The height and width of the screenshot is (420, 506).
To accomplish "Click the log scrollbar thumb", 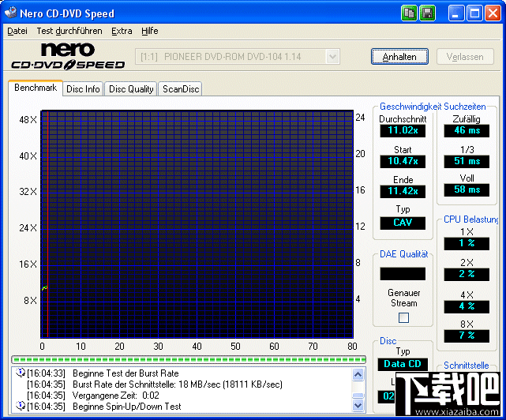I will [x=358, y=396].
